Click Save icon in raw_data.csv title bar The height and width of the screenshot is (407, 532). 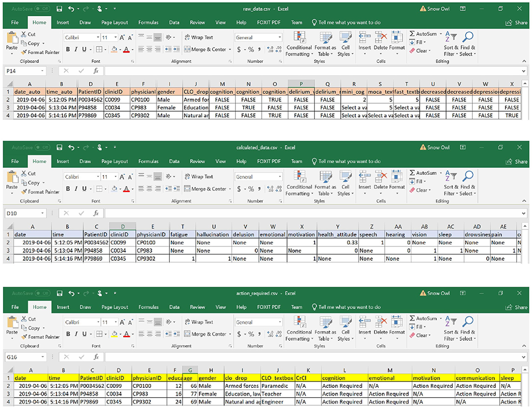tap(59, 8)
